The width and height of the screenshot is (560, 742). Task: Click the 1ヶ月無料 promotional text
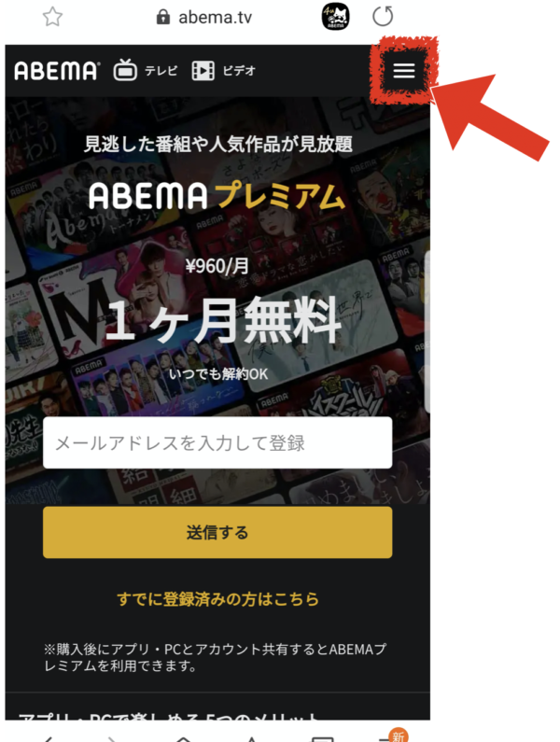pyautogui.click(x=222, y=320)
